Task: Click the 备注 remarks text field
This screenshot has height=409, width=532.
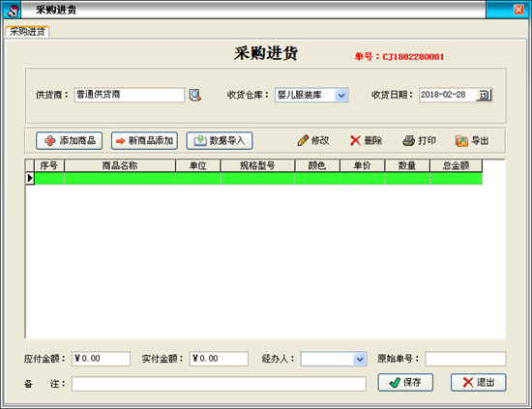Action: tap(219, 384)
